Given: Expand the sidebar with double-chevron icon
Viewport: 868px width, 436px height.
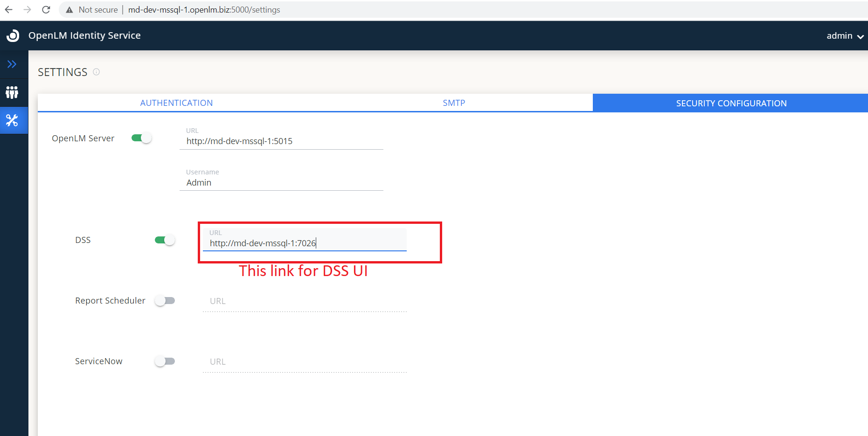Looking at the screenshot, I should coord(12,64).
